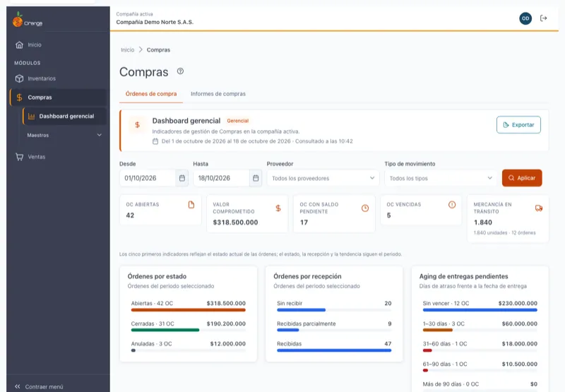Open Ventas module in sidebar

click(58, 157)
